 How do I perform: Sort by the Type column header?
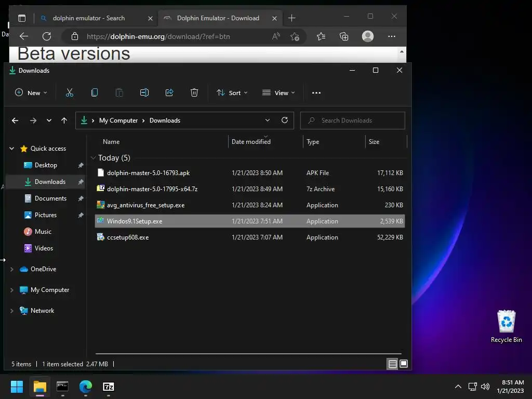coord(312,142)
